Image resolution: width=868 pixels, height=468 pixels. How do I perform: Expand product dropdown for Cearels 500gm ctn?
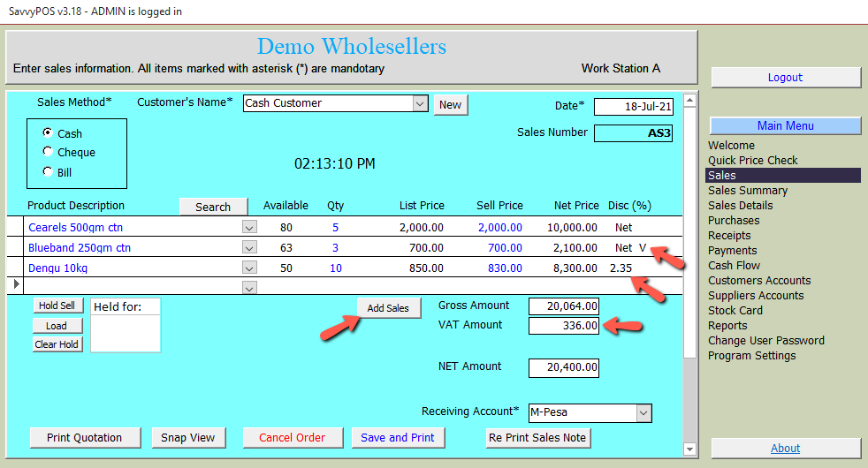(x=249, y=228)
